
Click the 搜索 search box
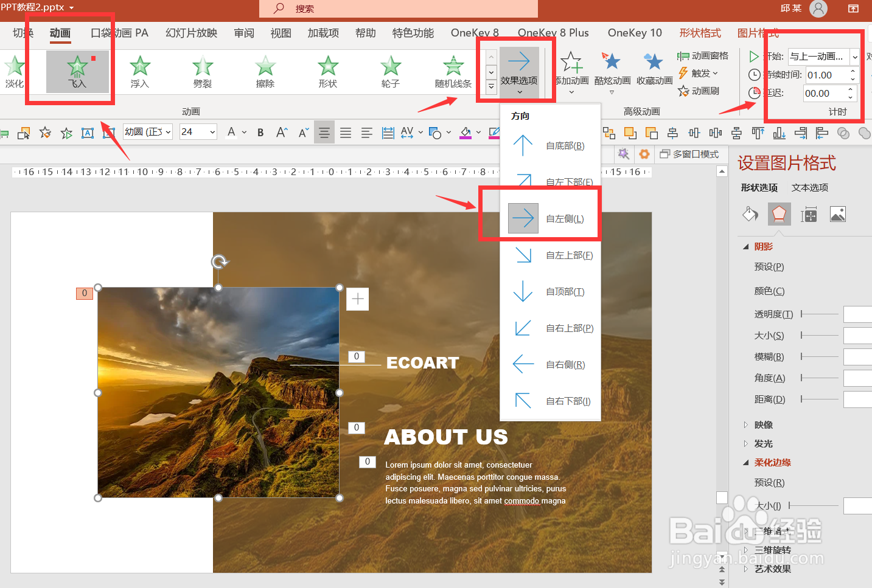click(399, 9)
